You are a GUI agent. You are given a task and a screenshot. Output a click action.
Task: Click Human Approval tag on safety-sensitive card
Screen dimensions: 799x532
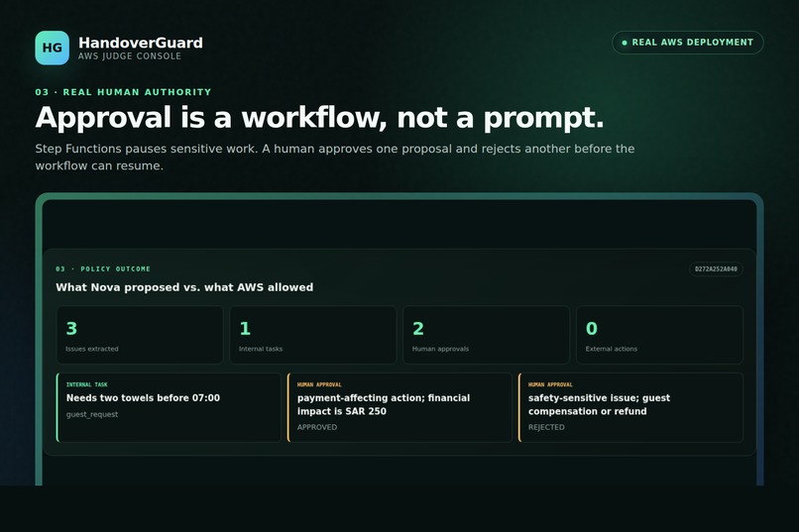click(550, 384)
